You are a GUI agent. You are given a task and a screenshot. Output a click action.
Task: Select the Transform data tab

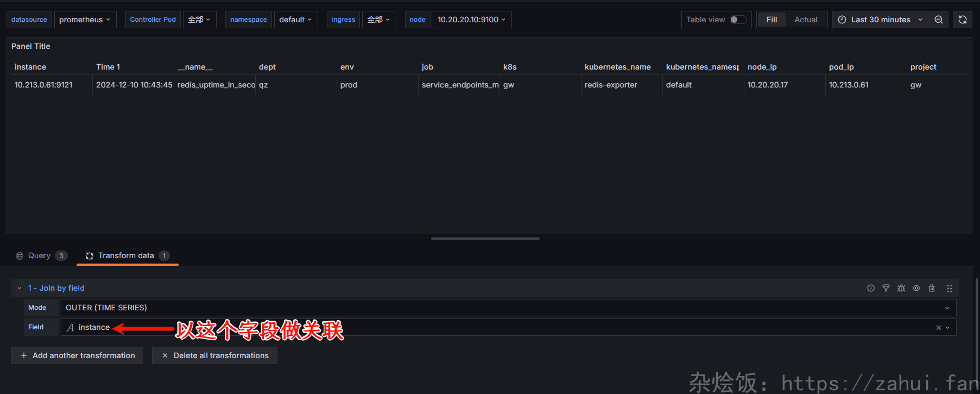(x=126, y=255)
